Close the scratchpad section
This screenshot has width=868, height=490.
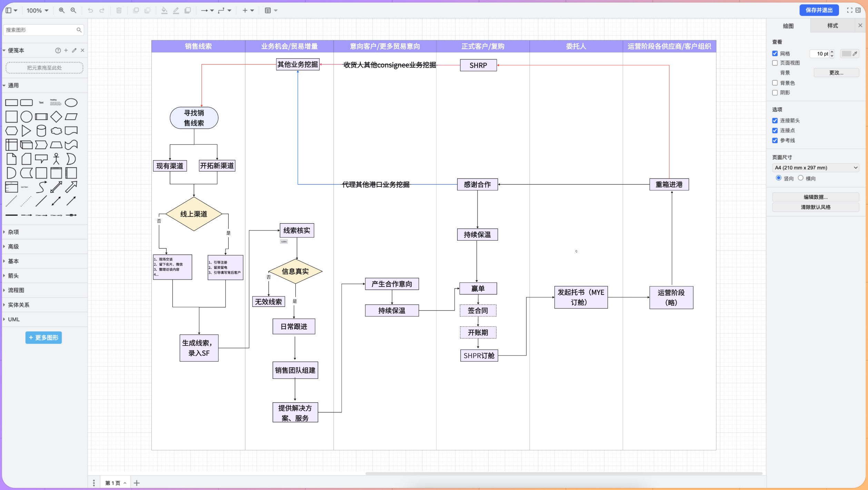point(82,50)
